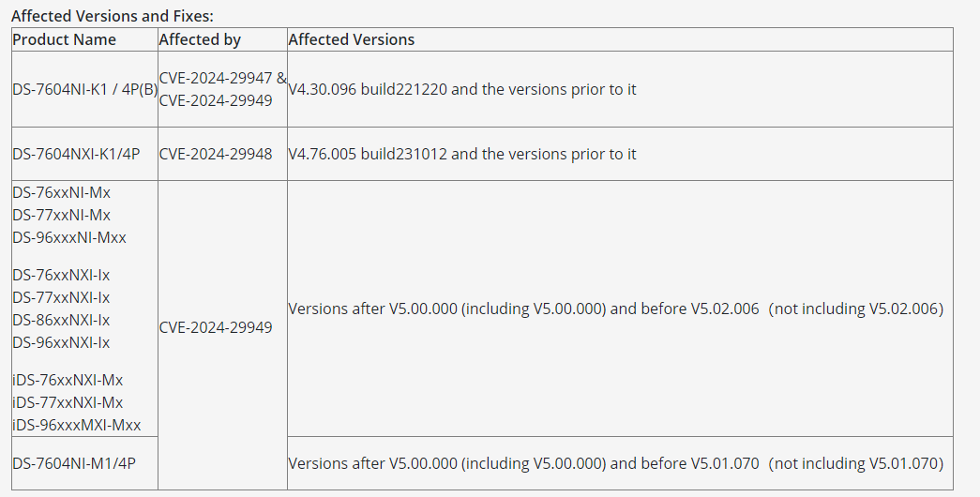
Task: Click the 'Affected Versions' column header
Action: [x=352, y=39]
